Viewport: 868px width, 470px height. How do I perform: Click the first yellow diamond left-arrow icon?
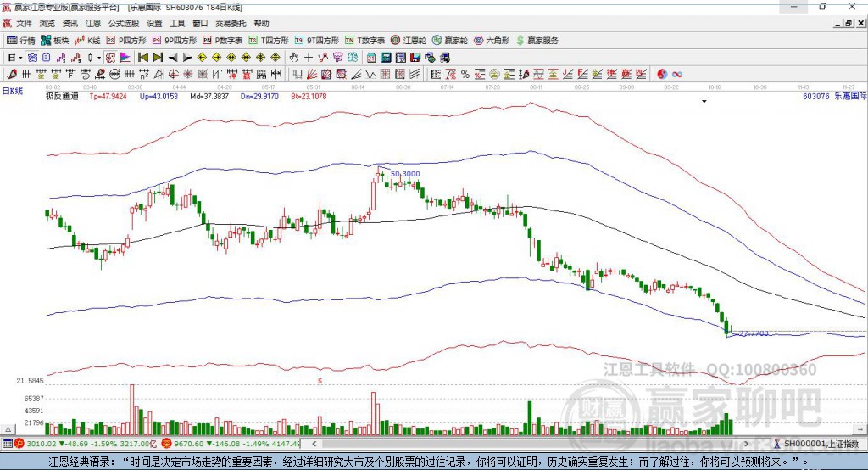tap(202, 58)
